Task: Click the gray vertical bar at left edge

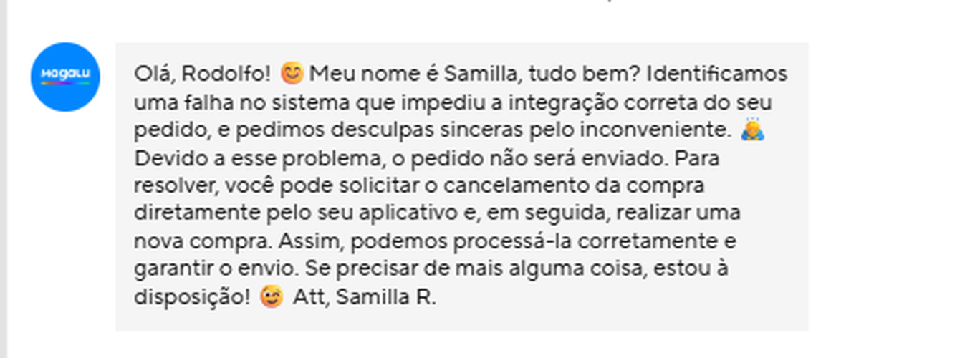Action: 3,179
